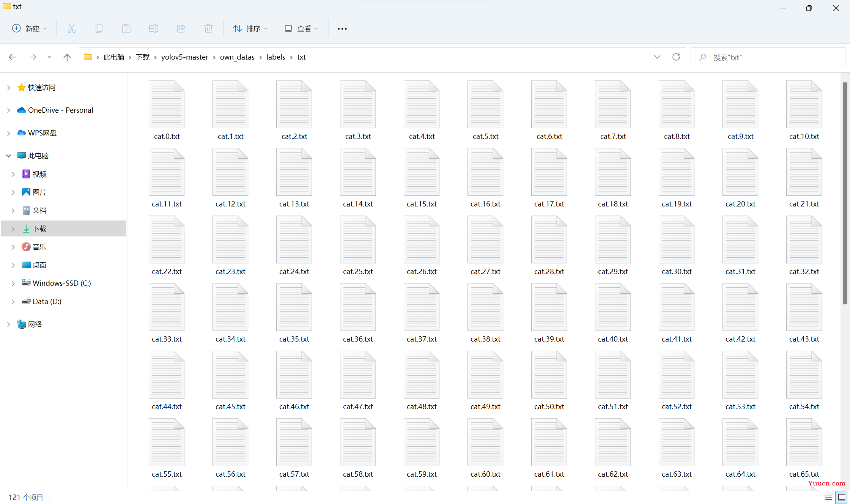Navigate to labels breadcrumb segment

coord(276,57)
